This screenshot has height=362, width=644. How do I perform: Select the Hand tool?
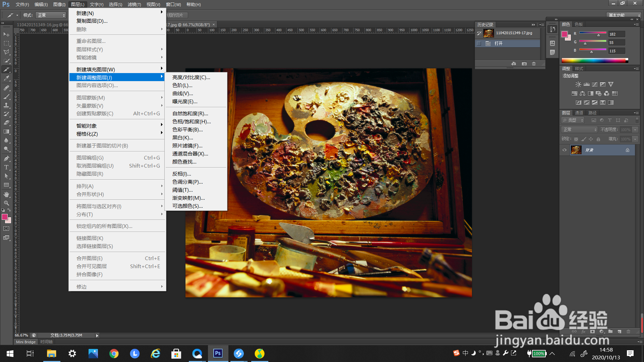[6, 194]
